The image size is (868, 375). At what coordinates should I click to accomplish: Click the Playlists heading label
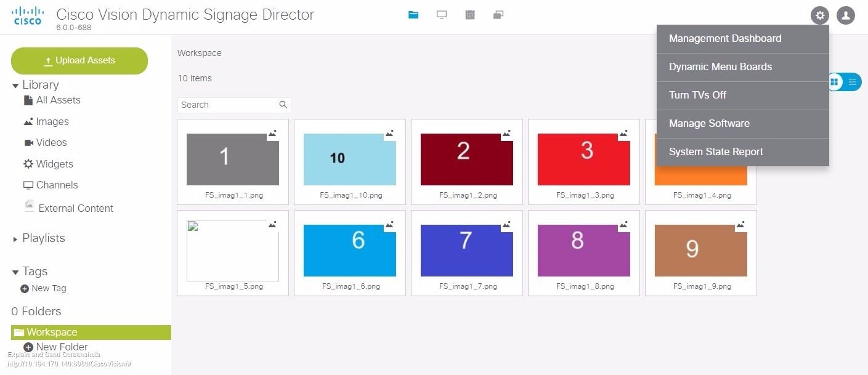coord(44,239)
